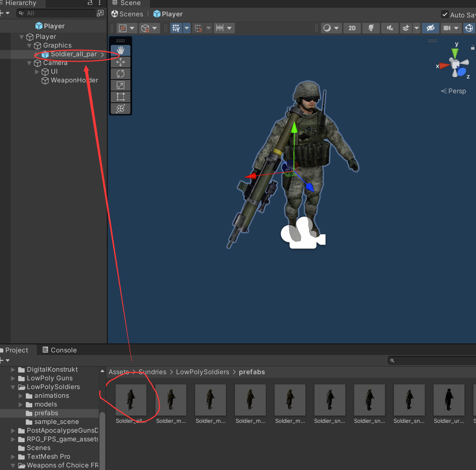476x470 pixels.
Task: Open the Hierarchy search scope icon
Action: (101, 13)
